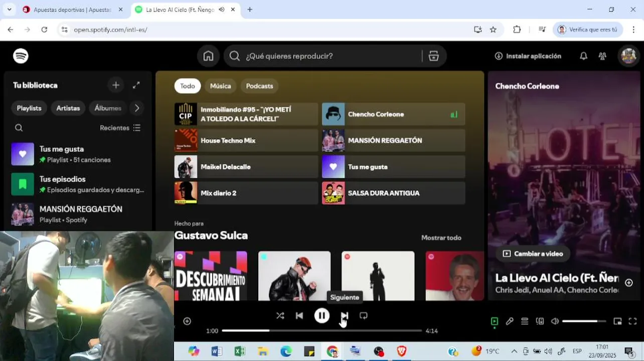Search within Tu biblioteca
The width and height of the screenshot is (644, 361).
(x=19, y=128)
